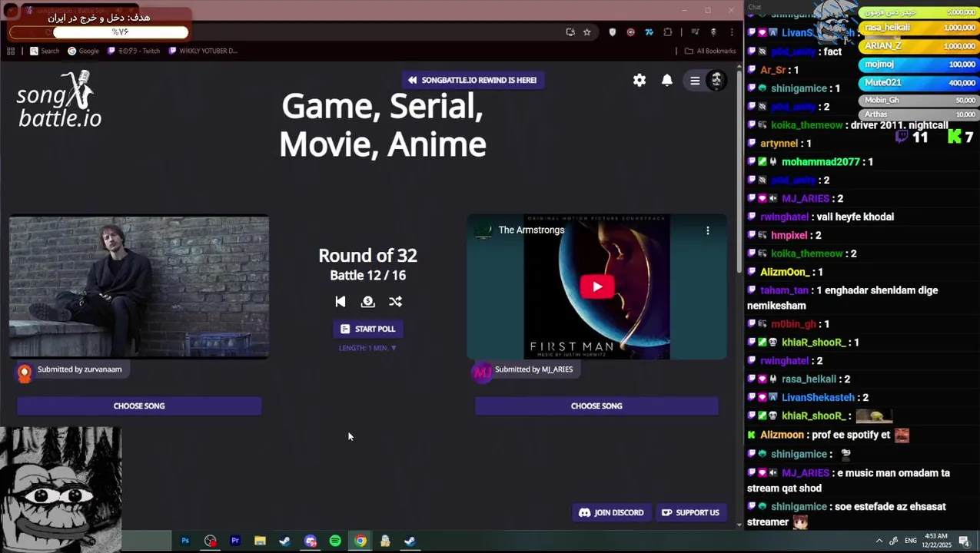Screen dimensions: 980x553
Task: Open MJ_ARIES submitter avatar
Action: [482, 373]
